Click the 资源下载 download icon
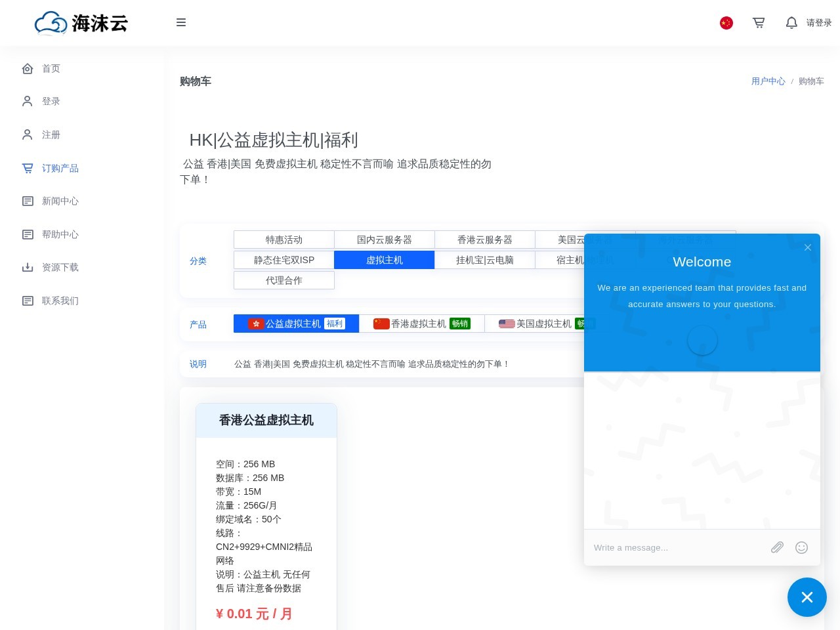This screenshot has height=630, width=840. [28, 267]
